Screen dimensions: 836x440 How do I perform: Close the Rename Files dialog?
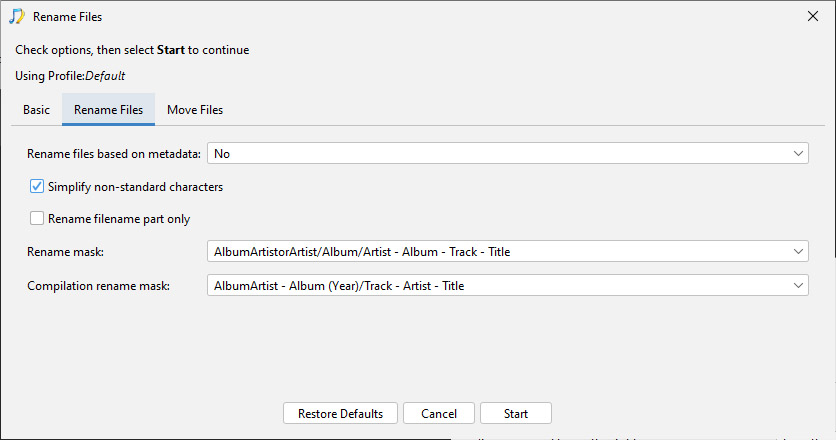click(813, 17)
